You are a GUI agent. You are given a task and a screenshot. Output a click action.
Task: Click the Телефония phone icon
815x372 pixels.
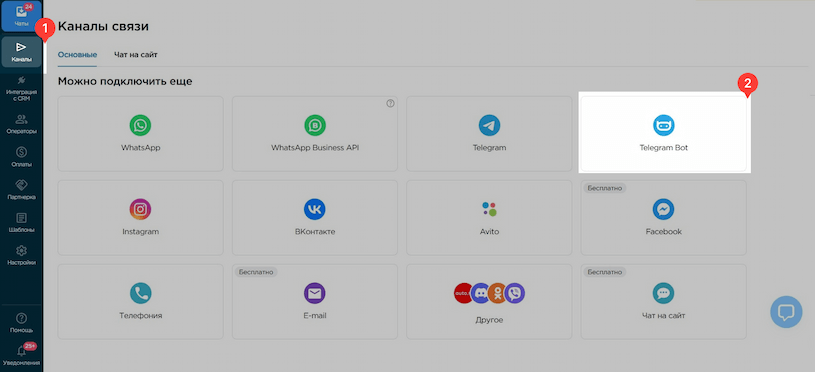pyautogui.click(x=140, y=294)
